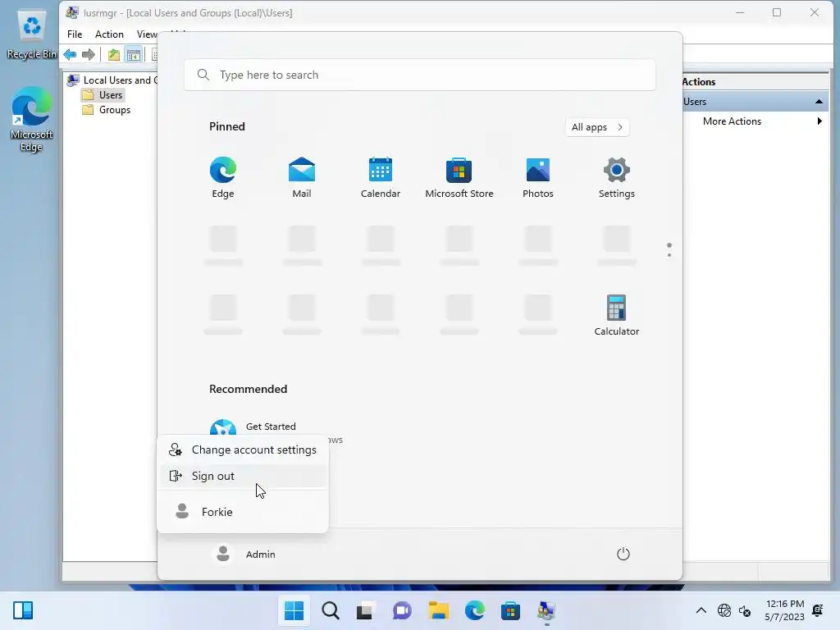840x630 pixels.
Task: Open the notification center icon
Action: pyautogui.click(x=818, y=610)
